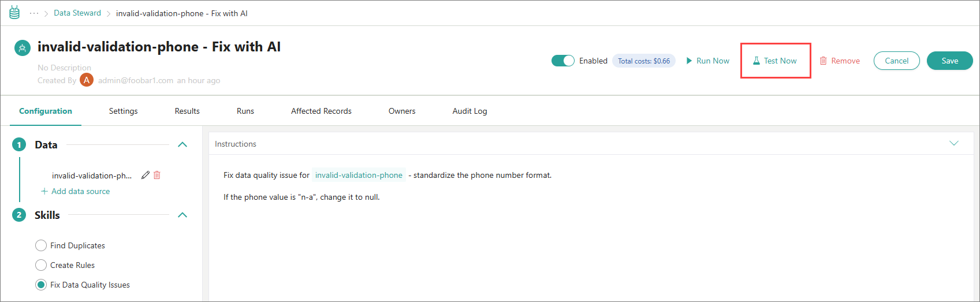This screenshot has width=980, height=302.
Task: Expand breadcrumb ellipsis for hidden path
Action: tap(34, 13)
